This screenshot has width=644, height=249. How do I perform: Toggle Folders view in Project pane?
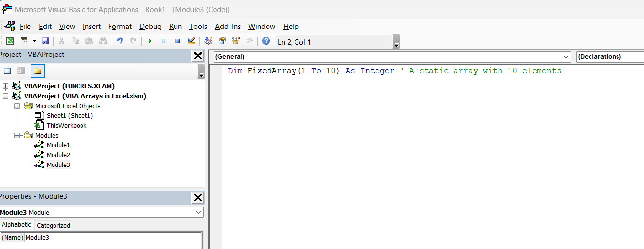(x=38, y=71)
